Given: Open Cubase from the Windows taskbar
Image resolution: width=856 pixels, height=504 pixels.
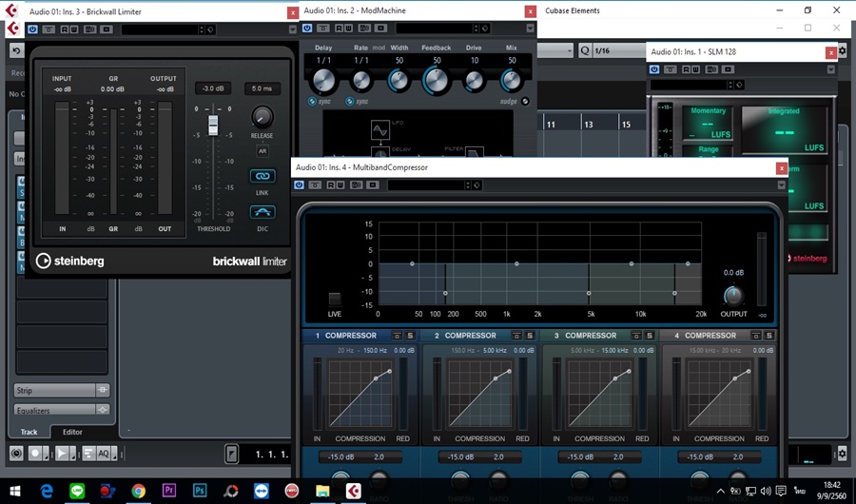Looking at the screenshot, I should (x=353, y=491).
